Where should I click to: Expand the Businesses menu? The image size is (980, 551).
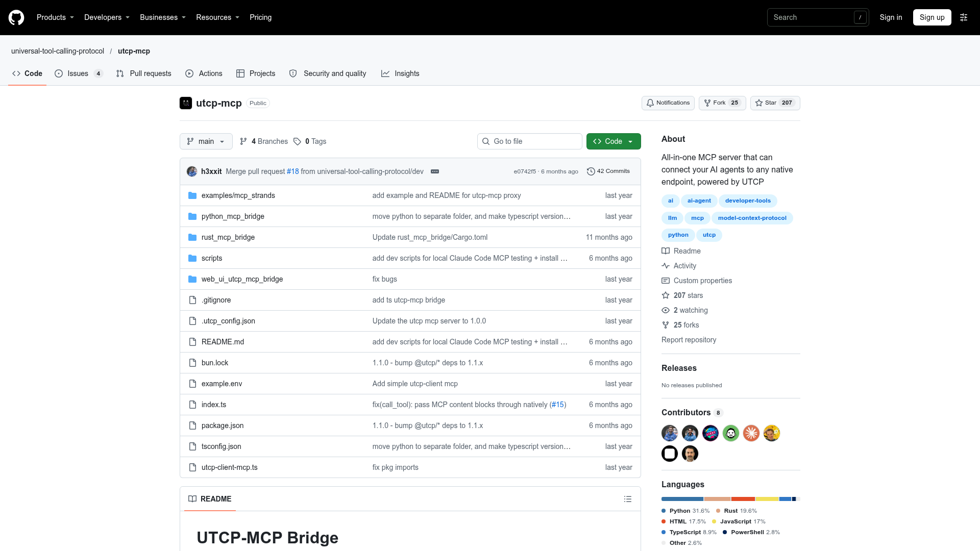163,17
